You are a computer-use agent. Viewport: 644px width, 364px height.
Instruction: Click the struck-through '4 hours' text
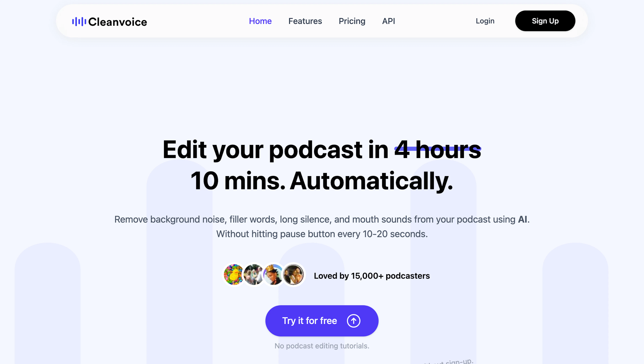pyautogui.click(x=438, y=149)
